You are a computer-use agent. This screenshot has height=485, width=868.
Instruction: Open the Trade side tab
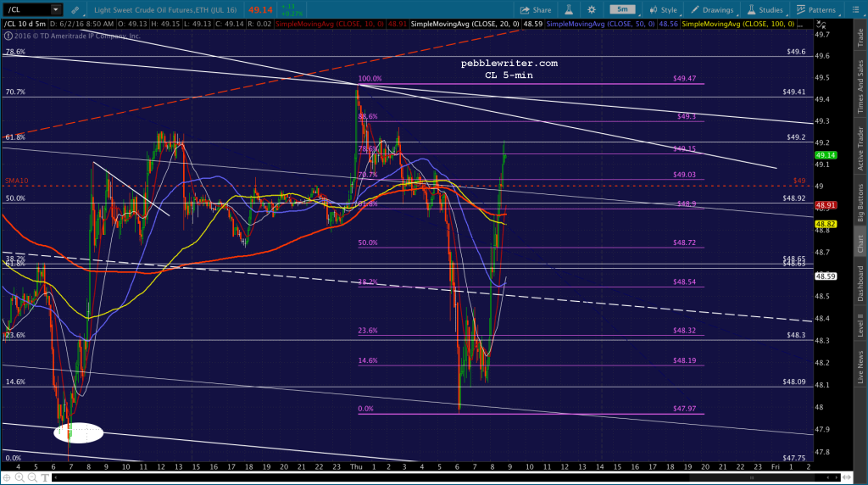[x=860, y=37]
